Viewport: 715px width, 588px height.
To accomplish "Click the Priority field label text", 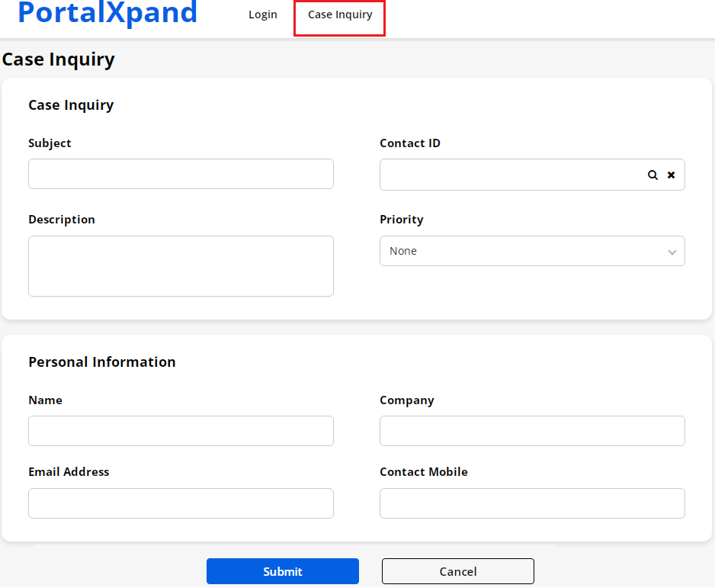I will click(x=402, y=220).
